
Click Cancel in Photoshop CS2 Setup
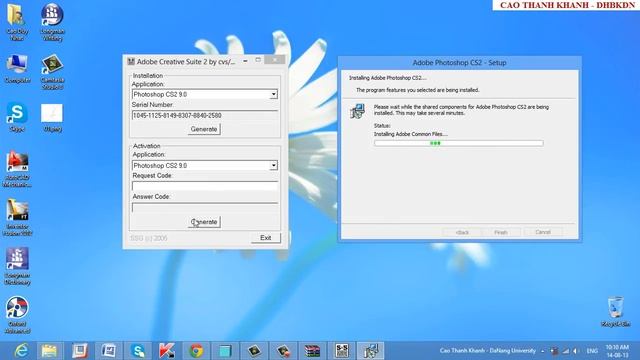coord(543,232)
